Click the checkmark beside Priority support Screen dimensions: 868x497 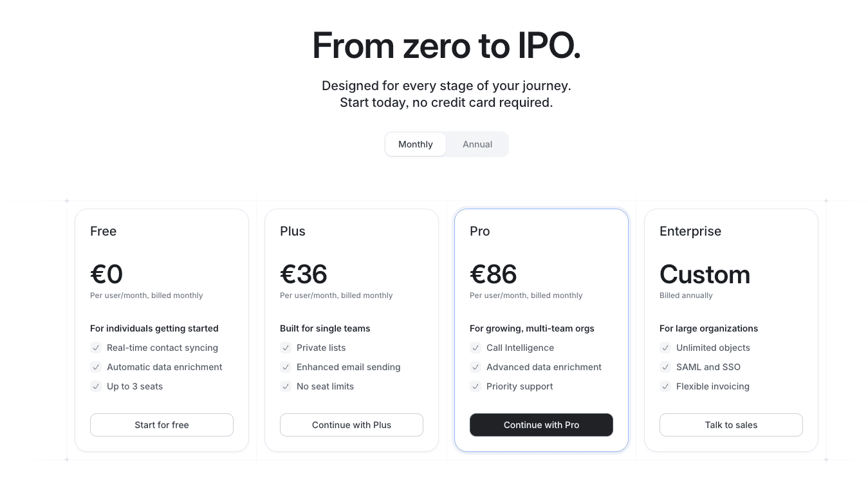coord(475,386)
